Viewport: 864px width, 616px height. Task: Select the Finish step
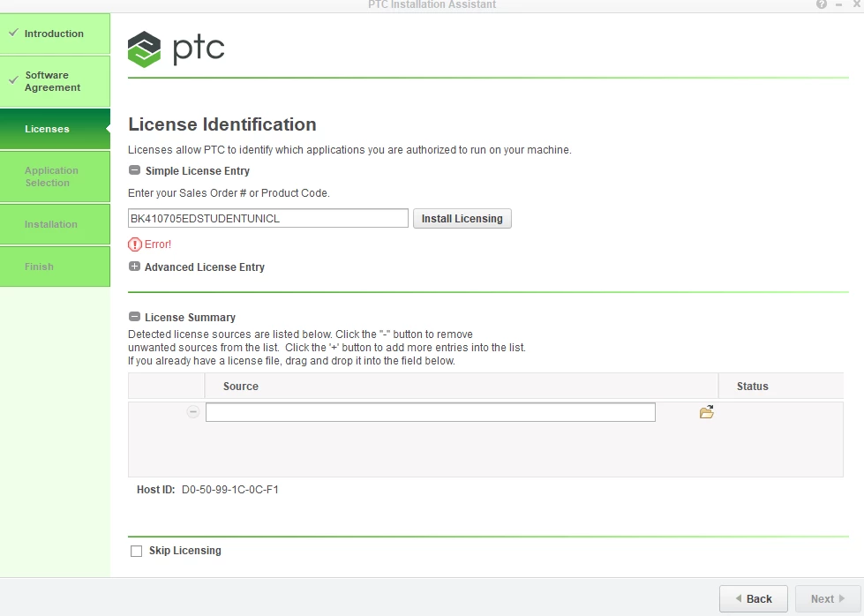pos(55,267)
